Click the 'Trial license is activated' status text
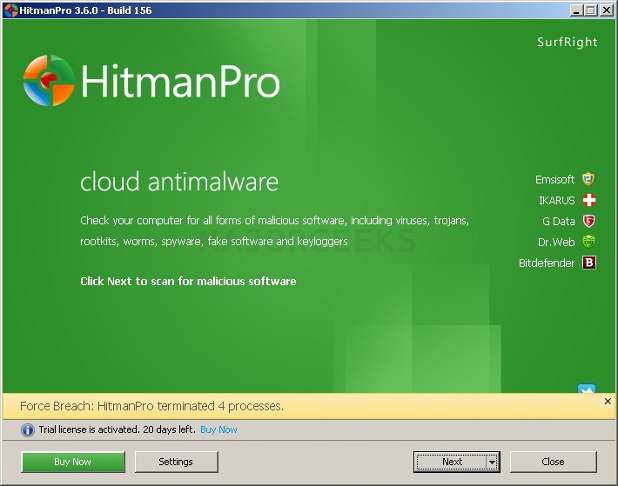The width and height of the screenshot is (618, 486). tap(117, 430)
